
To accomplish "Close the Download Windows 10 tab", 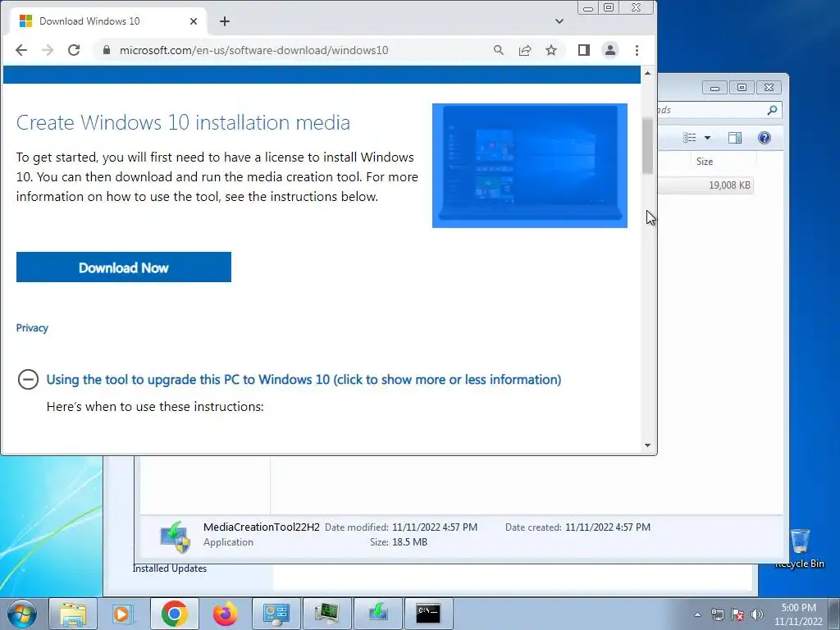I will click(194, 21).
